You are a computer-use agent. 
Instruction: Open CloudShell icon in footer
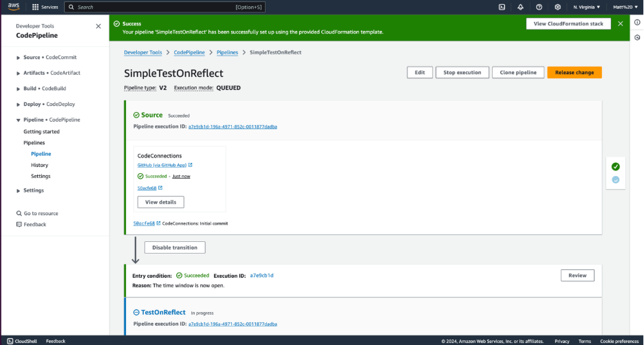click(10, 341)
